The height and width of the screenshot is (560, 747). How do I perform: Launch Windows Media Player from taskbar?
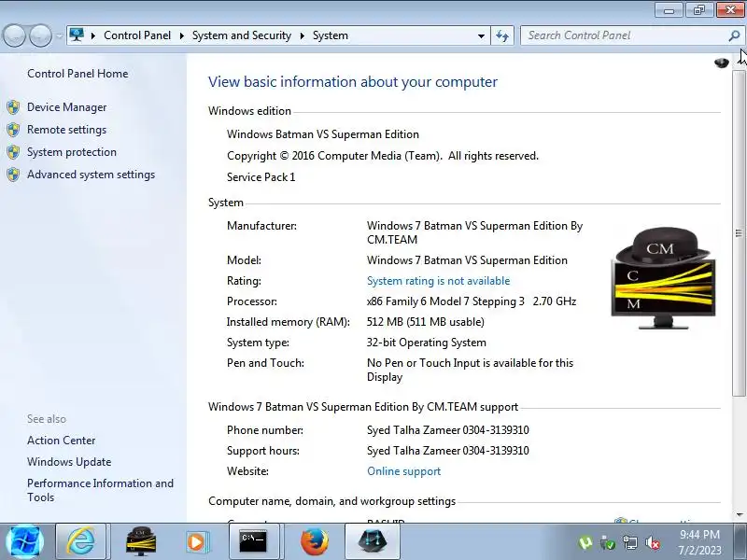pyautogui.click(x=196, y=542)
